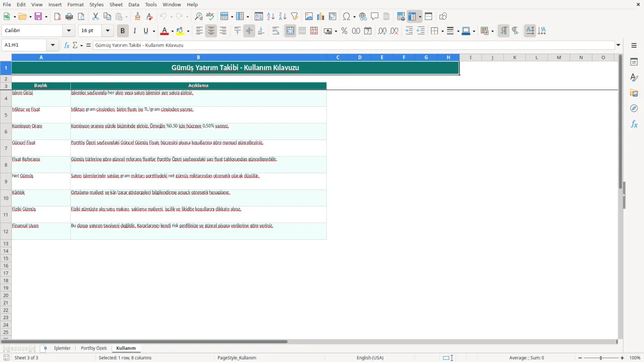Click the Print icon in toolbar
Viewport: 644px width, 362px height.
coord(69,17)
